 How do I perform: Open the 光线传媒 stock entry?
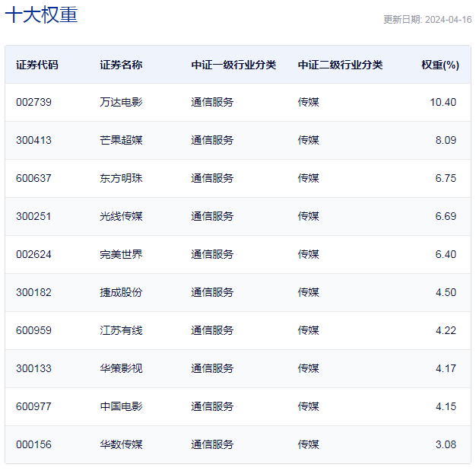pyautogui.click(x=121, y=216)
